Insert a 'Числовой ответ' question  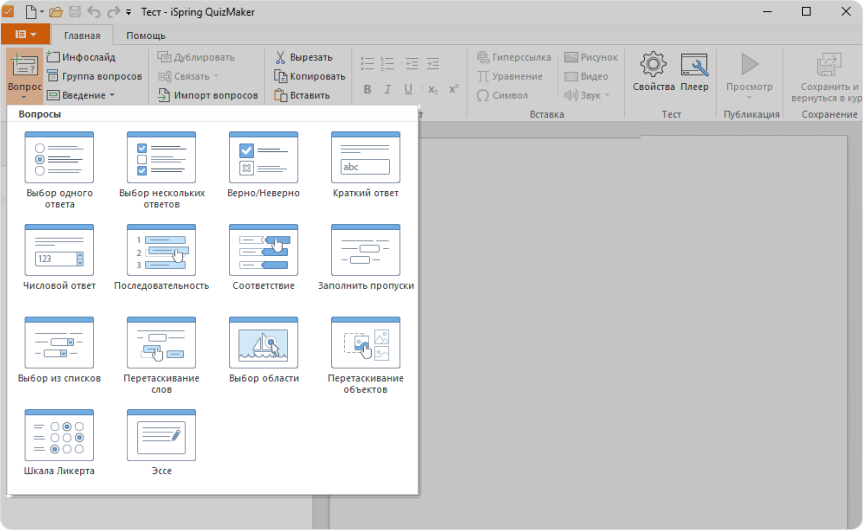pos(59,250)
